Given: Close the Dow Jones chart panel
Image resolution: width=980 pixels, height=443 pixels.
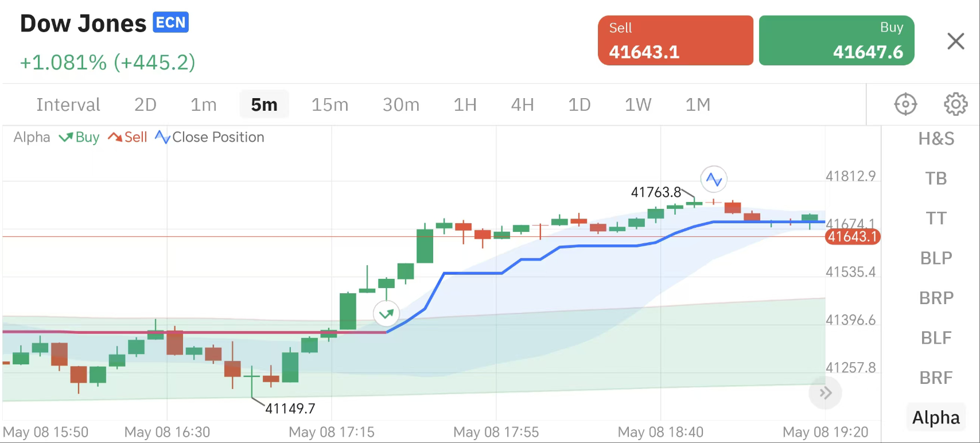Looking at the screenshot, I should coord(955,41).
